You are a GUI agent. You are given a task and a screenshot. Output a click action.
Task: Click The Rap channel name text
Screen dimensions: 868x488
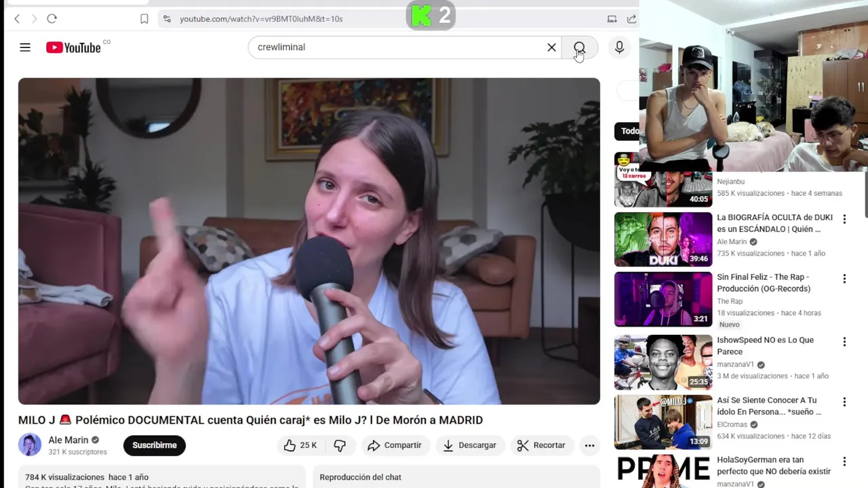tap(730, 302)
